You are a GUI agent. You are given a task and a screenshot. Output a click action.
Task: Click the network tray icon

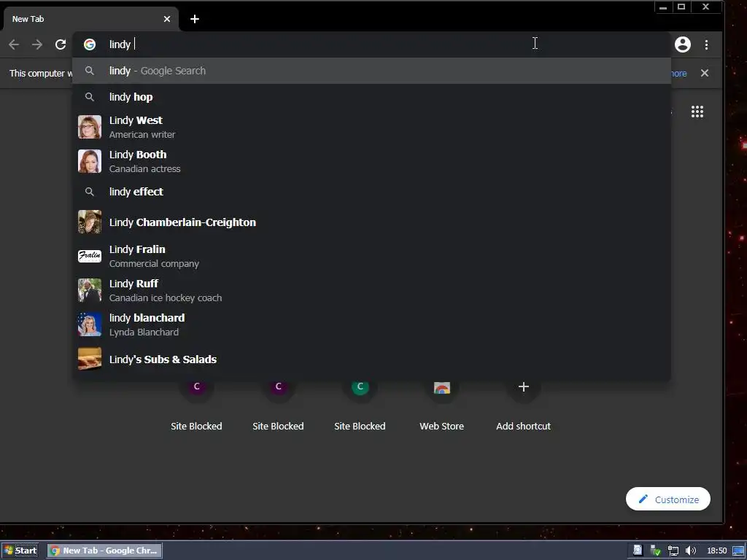point(673,551)
